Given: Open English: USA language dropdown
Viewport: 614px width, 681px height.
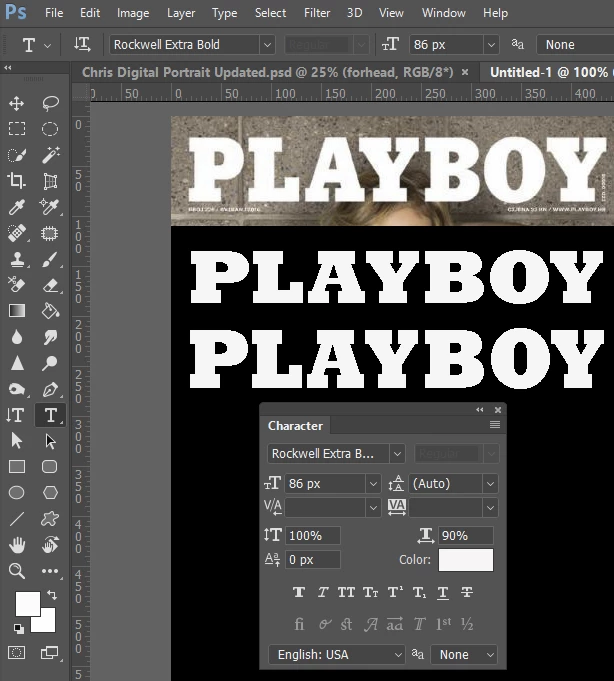Looking at the screenshot, I should pos(337,655).
